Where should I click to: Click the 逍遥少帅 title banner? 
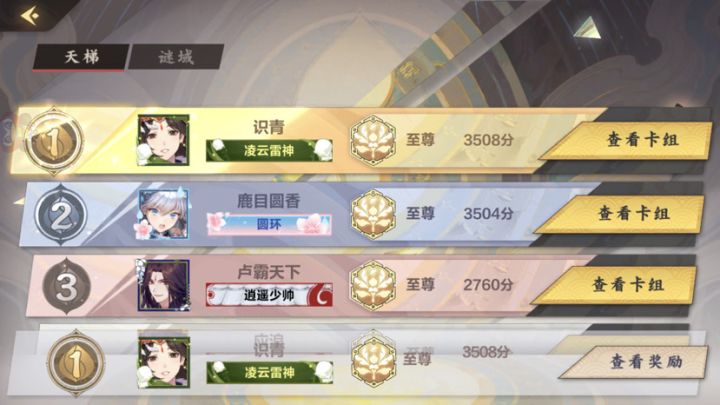(x=269, y=295)
